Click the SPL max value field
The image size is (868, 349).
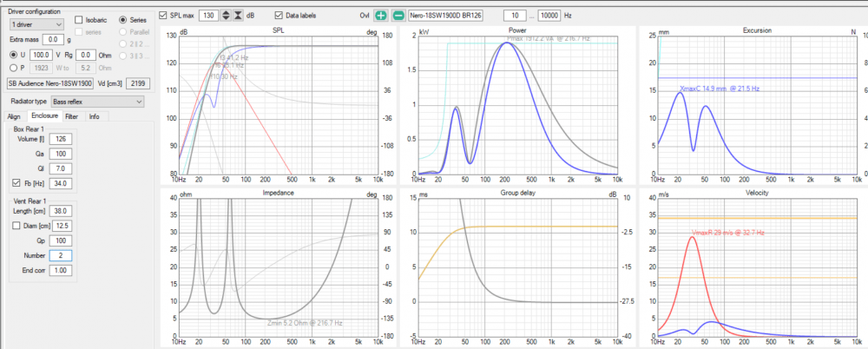209,16
